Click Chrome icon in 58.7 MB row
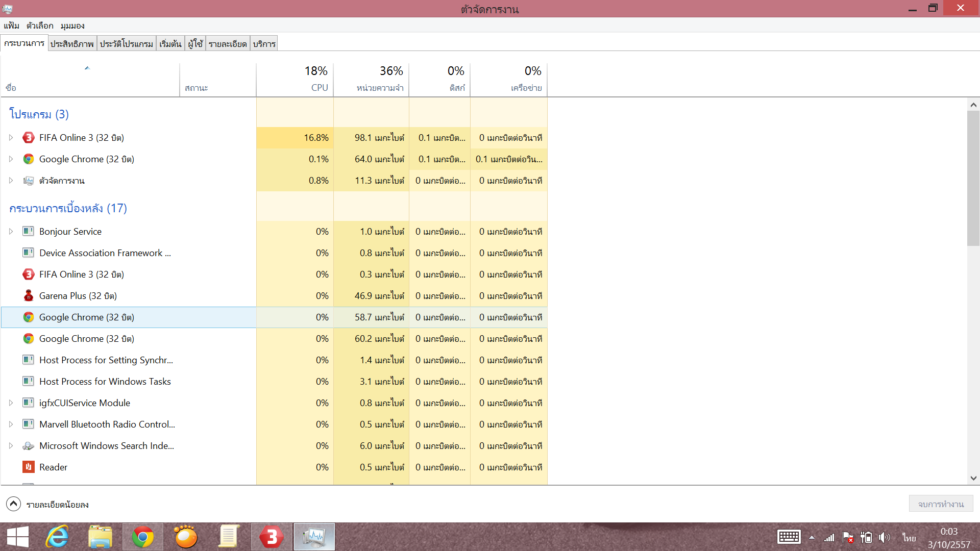The width and height of the screenshot is (980, 551). pyautogui.click(x=29, y=317)
